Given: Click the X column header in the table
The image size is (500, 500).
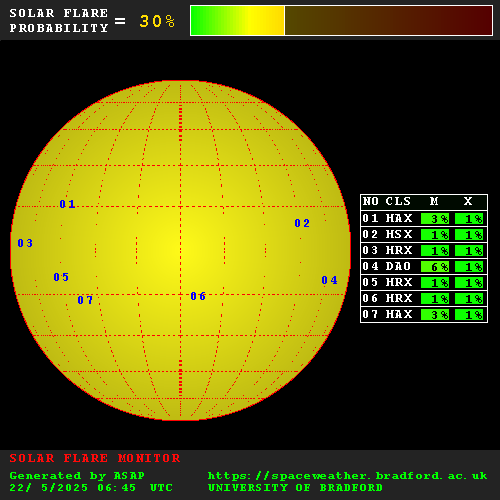Looking at the screenshot, I should click(x=468, y=201).
